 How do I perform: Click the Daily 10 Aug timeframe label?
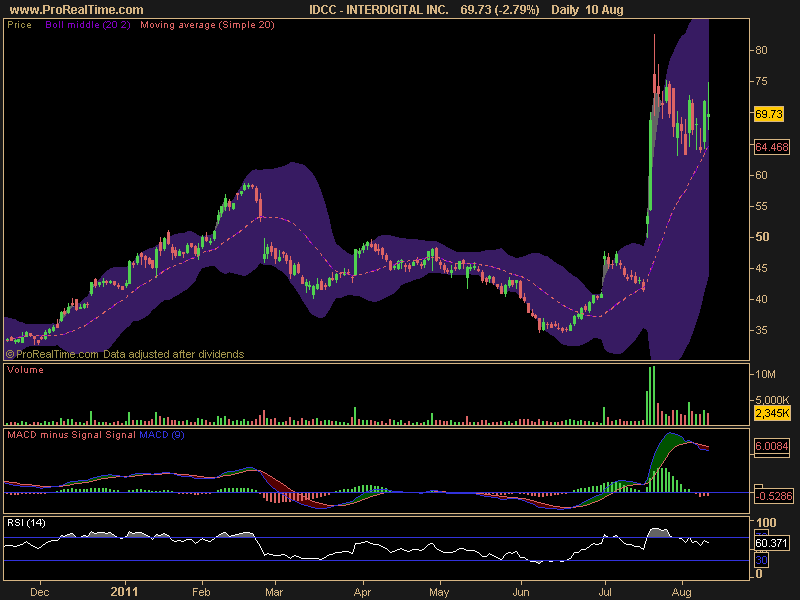tap(587, 10)
